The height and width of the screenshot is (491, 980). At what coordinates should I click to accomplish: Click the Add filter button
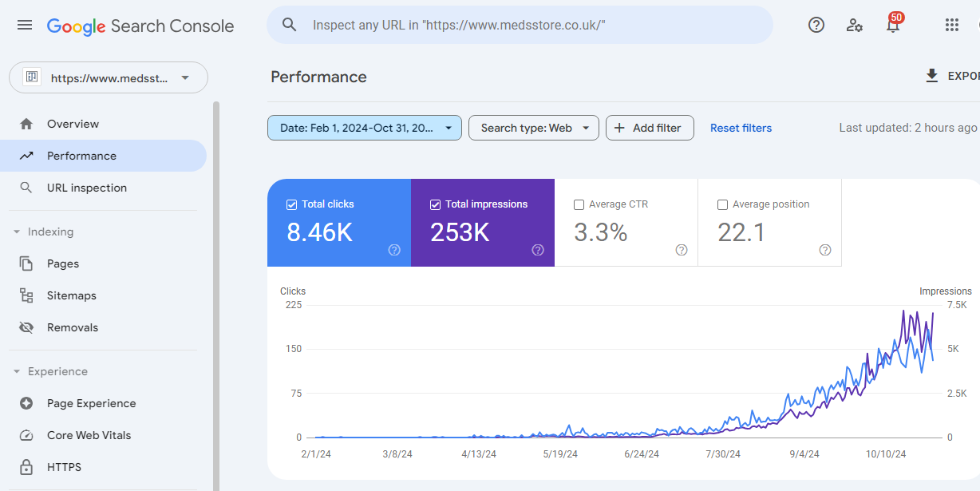click(650, 128)
